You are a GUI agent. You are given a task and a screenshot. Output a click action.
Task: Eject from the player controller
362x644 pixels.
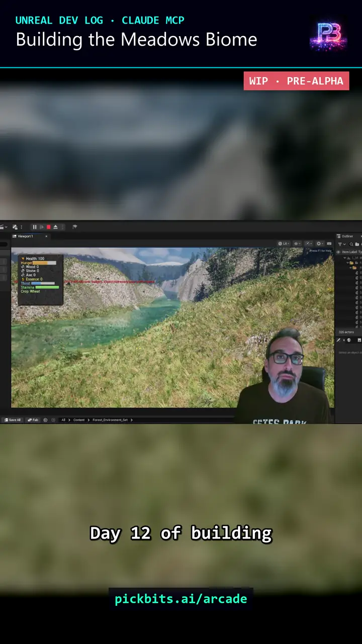click(x=55, y=227)
